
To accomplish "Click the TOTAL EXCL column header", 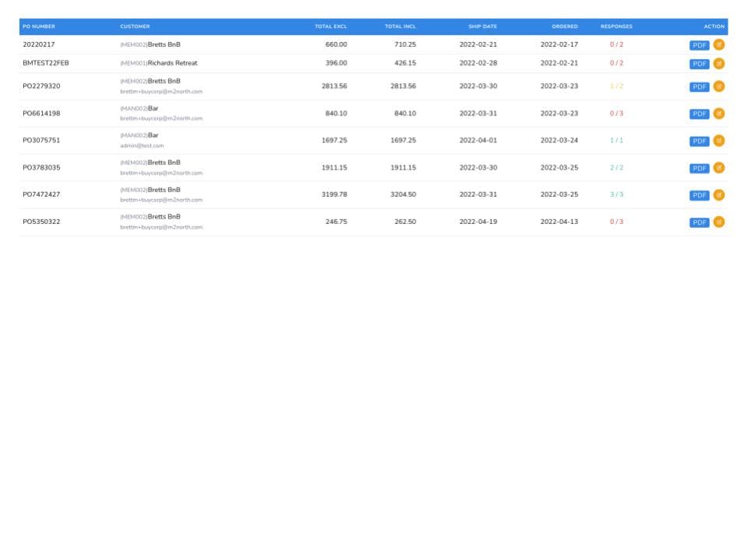I will [331, 26].
